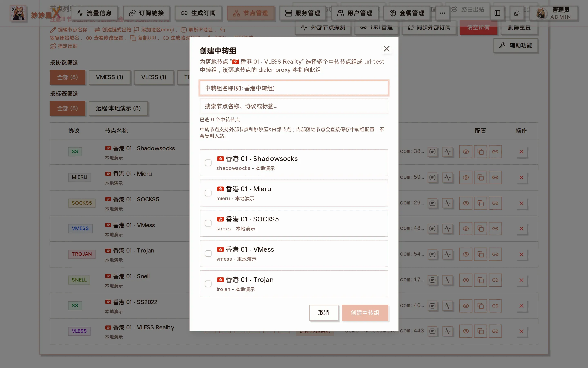Switch to the 用户管理 tab
This screenshot has height=368, width=588.
[x=355, y=13]
